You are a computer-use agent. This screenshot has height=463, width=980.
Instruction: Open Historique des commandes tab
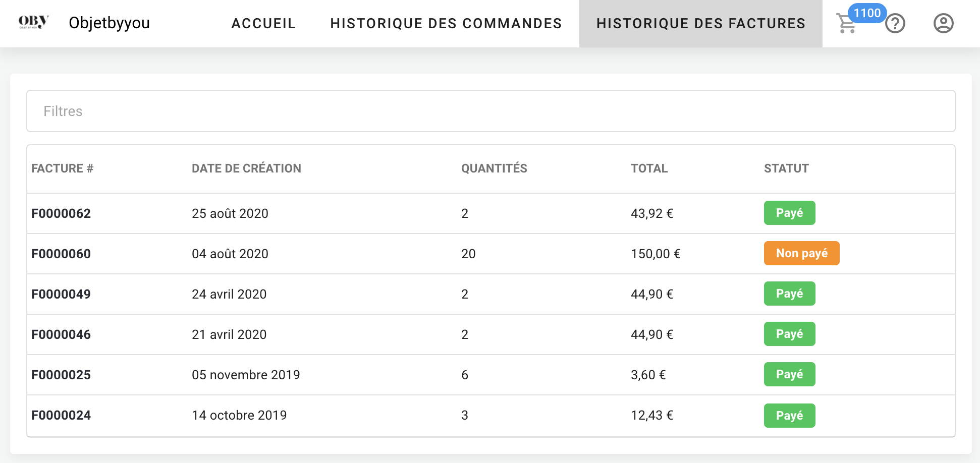446,24
